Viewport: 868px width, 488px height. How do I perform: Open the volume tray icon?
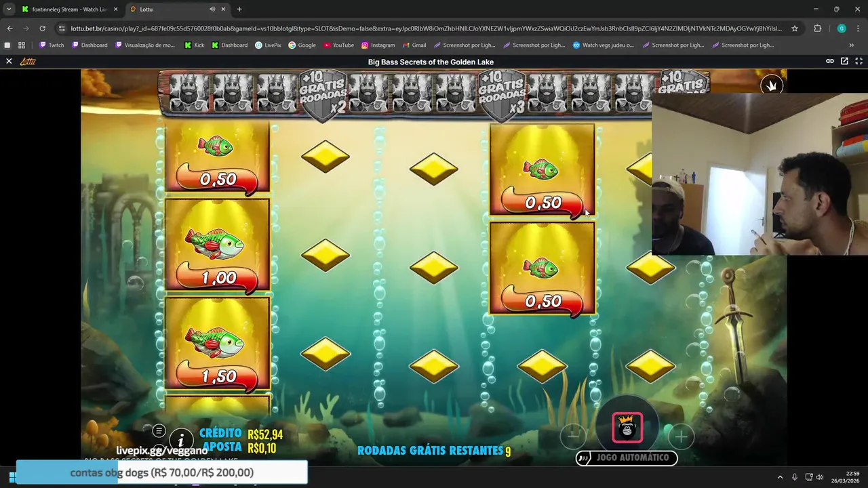pyautogui.click(x=820, y=477)
